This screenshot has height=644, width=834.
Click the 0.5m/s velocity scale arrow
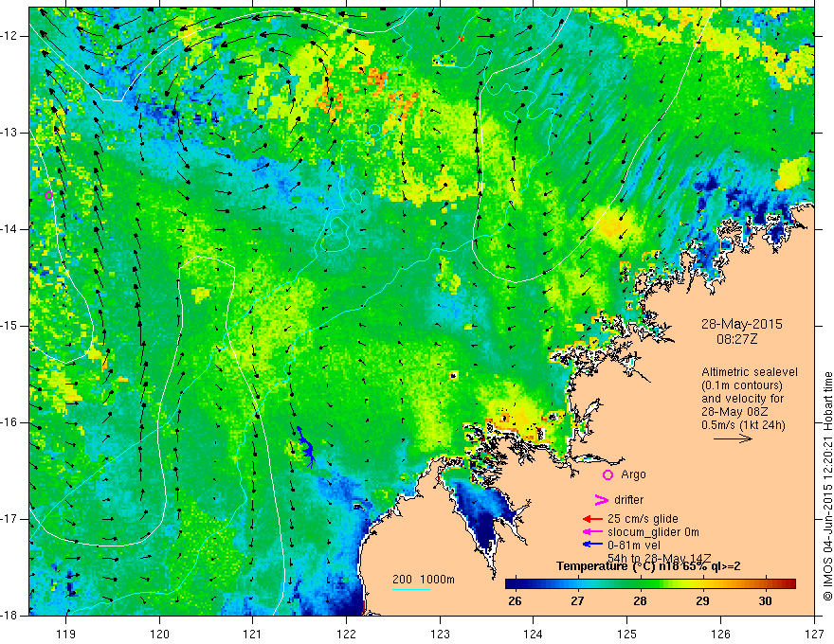click(733, 438)
